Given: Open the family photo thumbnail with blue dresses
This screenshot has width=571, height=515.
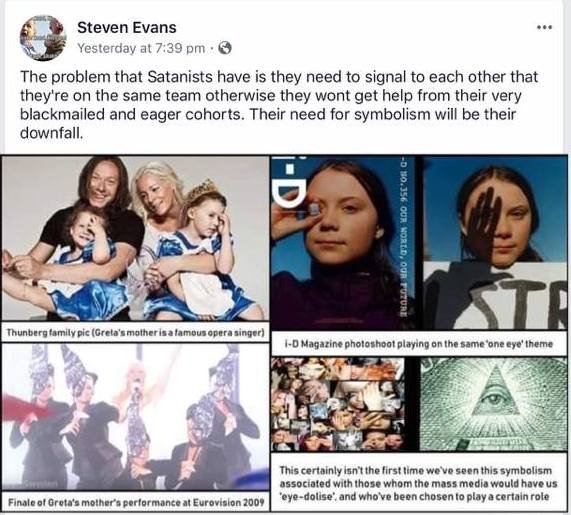Looking at the screenshot, I should tap(135, 239).
